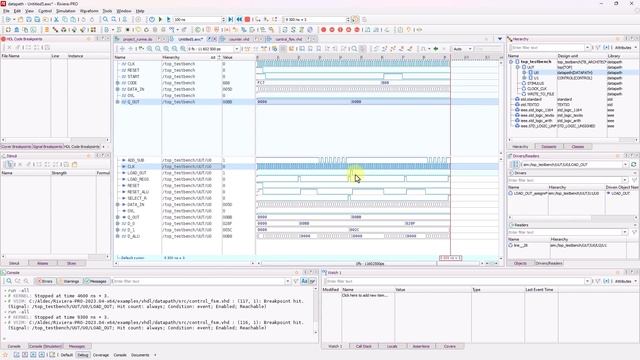The image size is (640, 360).
Task: Click the Console filter text field
Action: pyautogui.click(x=199, y=281)
